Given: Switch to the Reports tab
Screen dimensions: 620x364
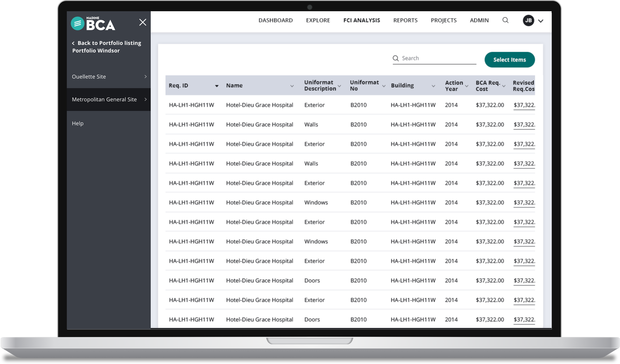Looking at the screenshot, I should click(405, 20).
